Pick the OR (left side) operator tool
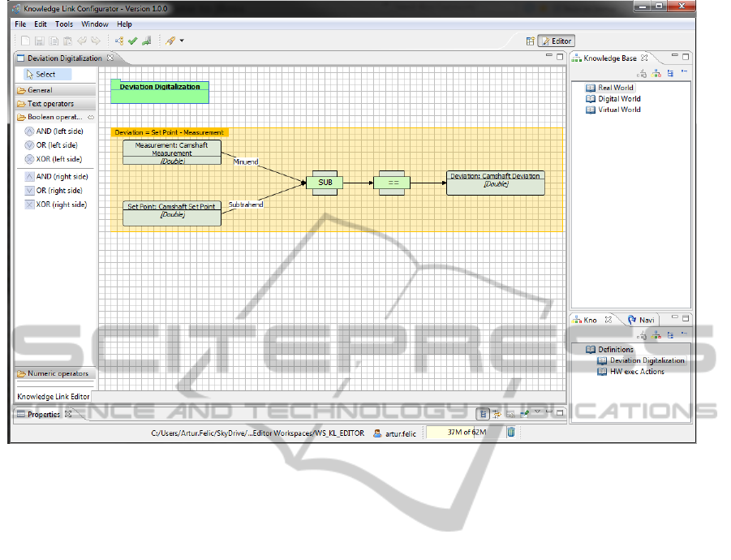This screenshot has height=560, width=731. 53,145
